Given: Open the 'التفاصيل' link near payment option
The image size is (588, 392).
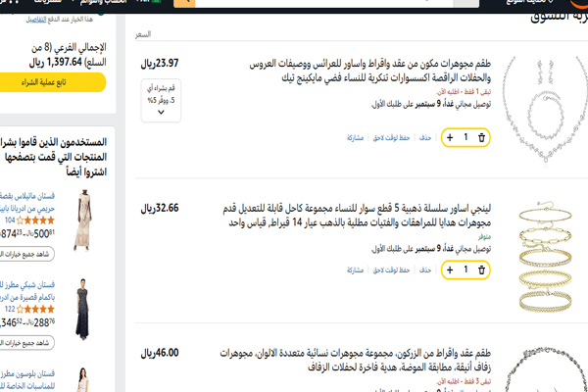Looking at the screenshot, I should [x=36, y=20].
